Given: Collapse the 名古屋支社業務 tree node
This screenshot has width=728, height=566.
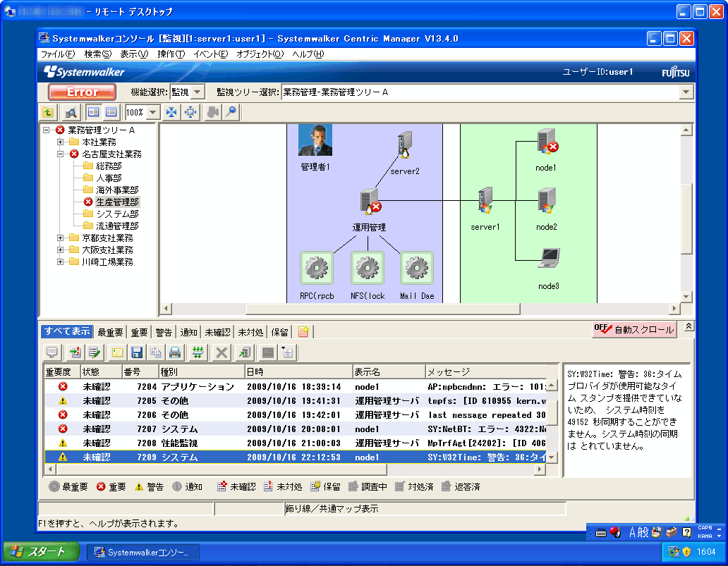Looking at the screenshot, I should pyautogui.click(x=60, y=154).
